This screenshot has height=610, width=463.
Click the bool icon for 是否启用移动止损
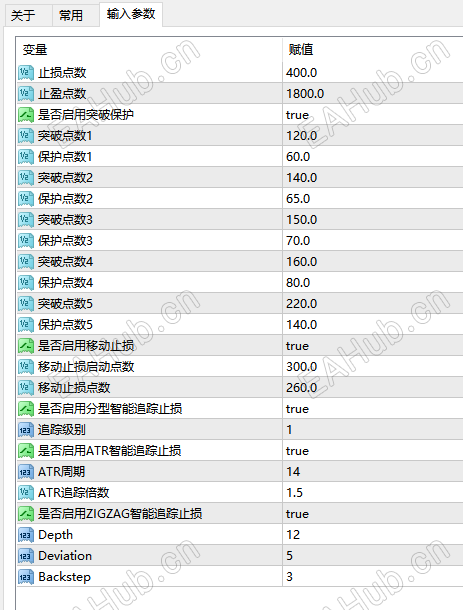[x=26, y=346]
